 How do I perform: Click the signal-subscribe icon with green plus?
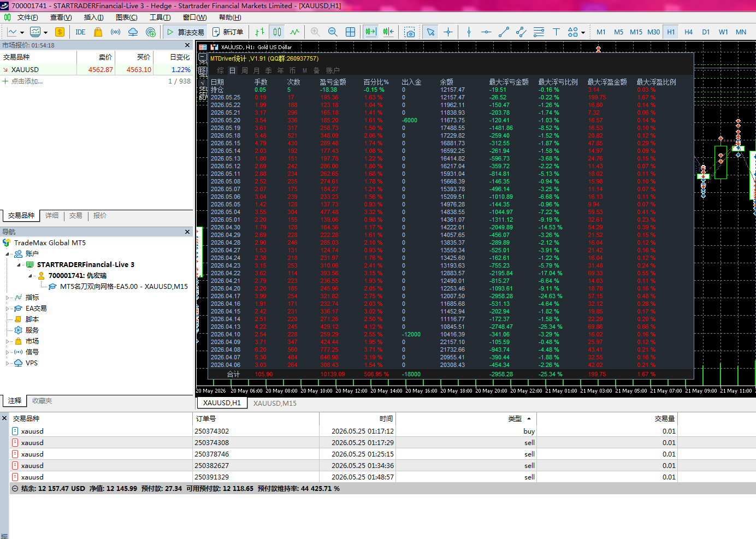(x=151, y=32)
